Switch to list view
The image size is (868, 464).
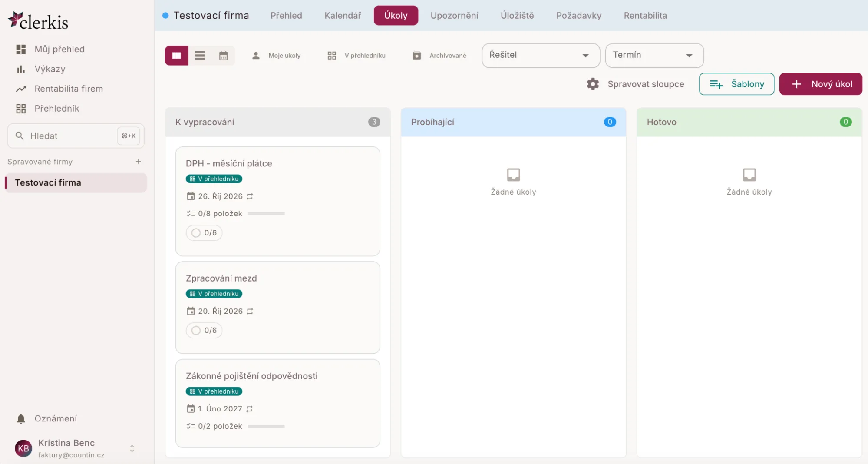coord(200,56)
